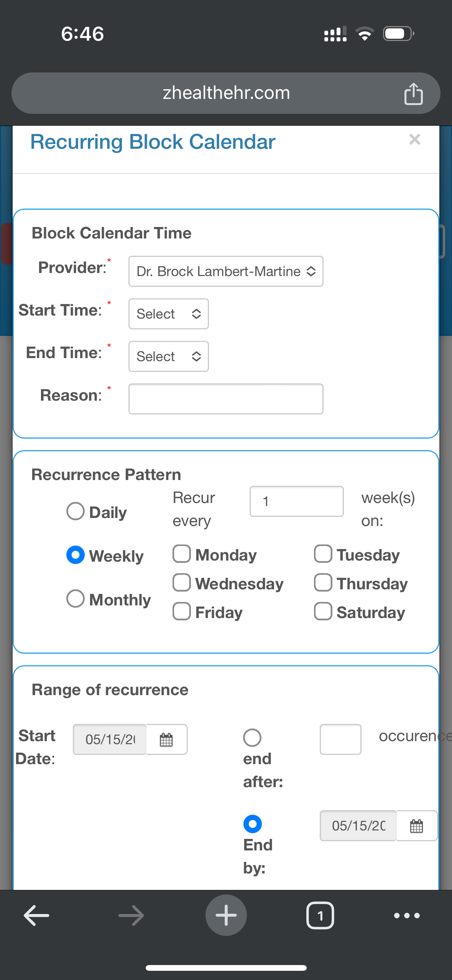This screenshot has width=452, height=980.
Task: Tap the browser forward arrow
Action: click(131, 915)
